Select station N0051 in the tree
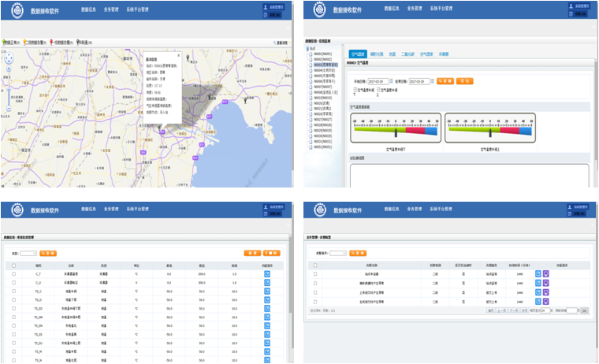Viewport: 599px width, 364px height. (x=323, y=147)
